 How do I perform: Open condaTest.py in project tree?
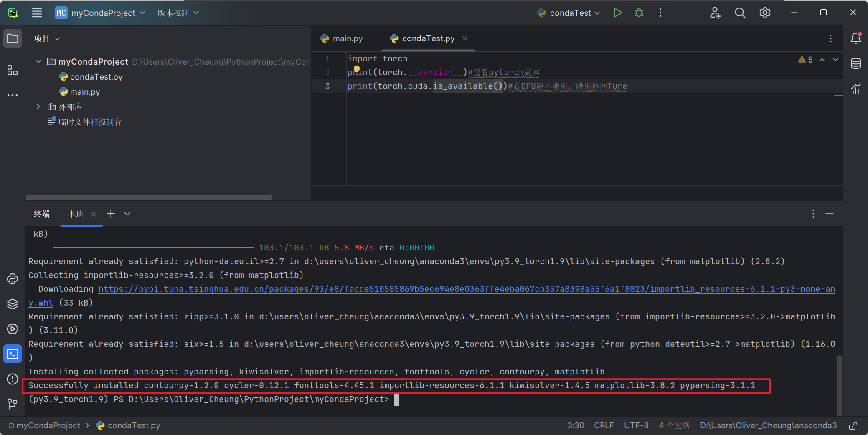point(91,77)
